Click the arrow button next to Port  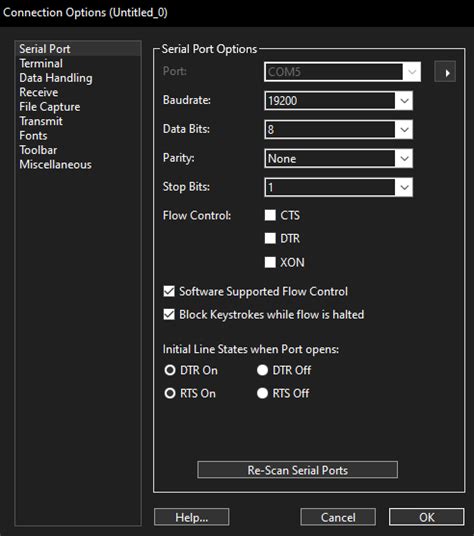(x=445, y=71)
